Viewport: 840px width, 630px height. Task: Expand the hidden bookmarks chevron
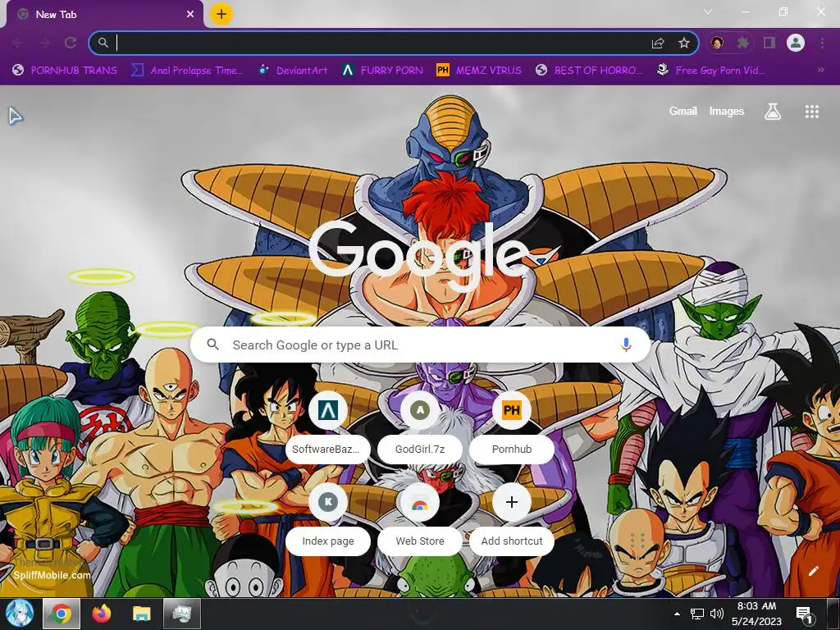pyautogui.click(x=820, y=70)
